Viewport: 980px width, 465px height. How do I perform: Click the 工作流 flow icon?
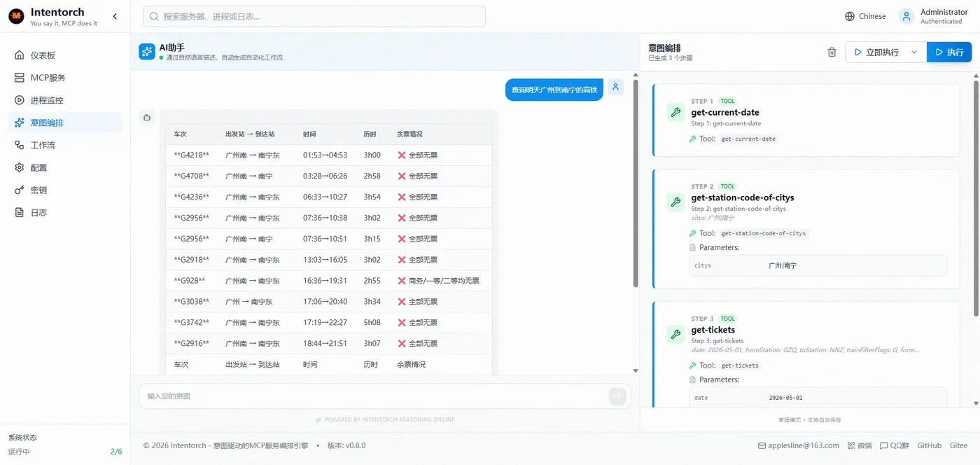click(x=20, y=145)
